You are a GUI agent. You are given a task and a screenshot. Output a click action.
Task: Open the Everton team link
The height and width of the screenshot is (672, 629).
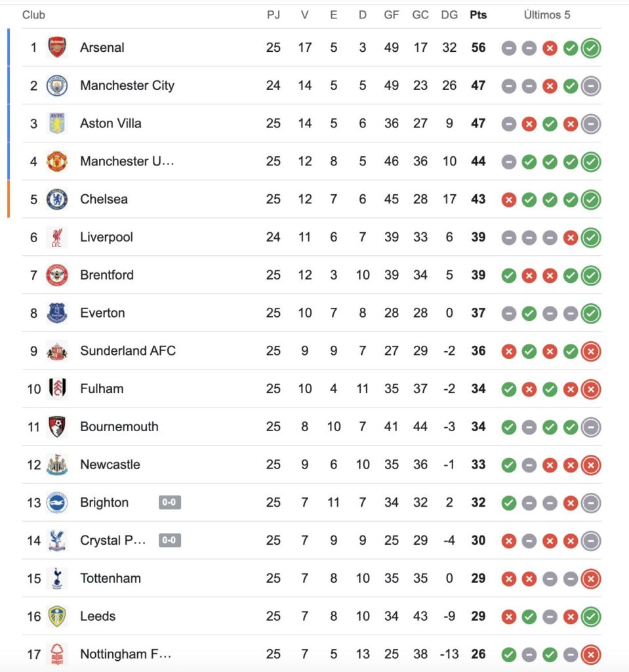coord(102,313)
